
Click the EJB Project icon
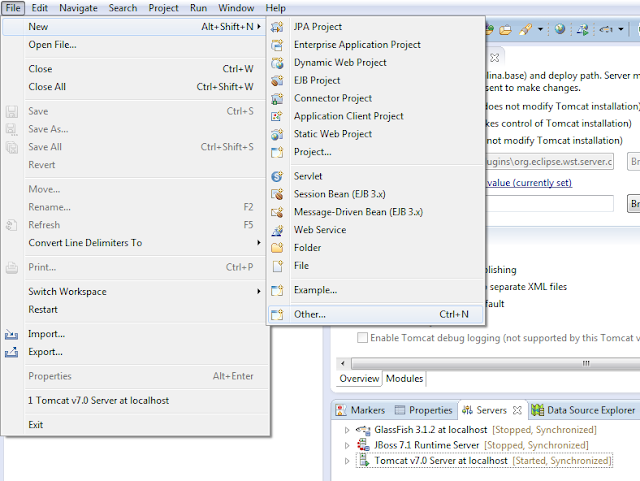(277, 81)
